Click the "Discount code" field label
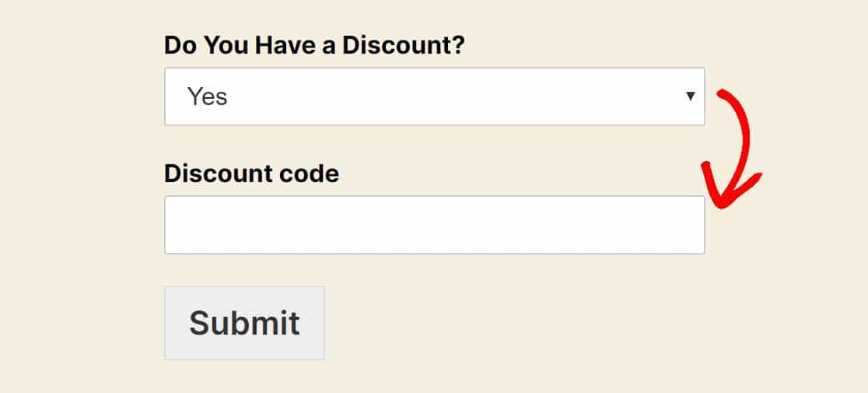Screen dimensions: 868x393 click(x=251, y=173)
